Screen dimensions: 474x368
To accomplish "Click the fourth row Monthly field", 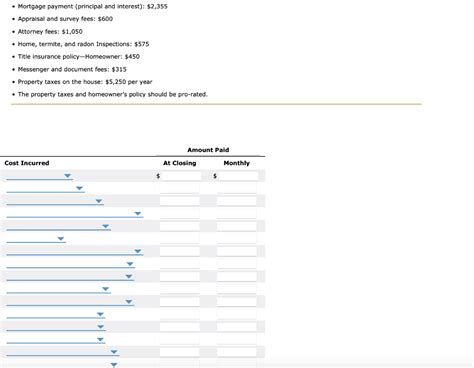I will coord(237,214).
